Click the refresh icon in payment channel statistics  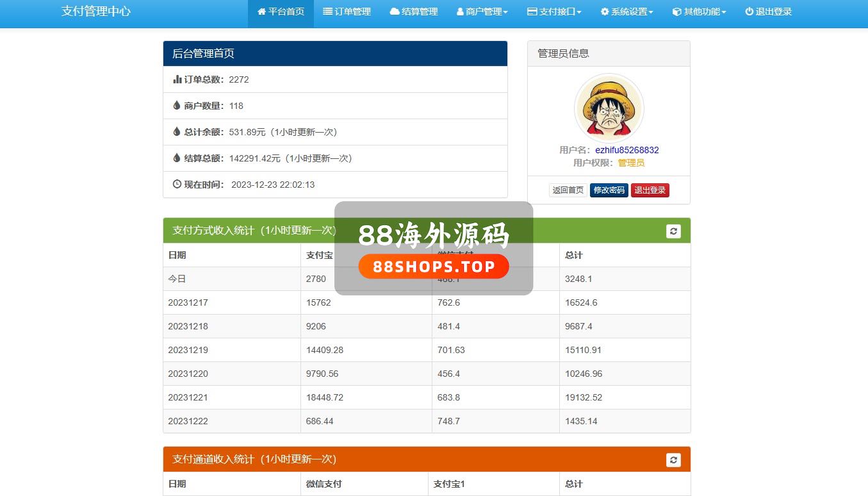coord(673,459)
